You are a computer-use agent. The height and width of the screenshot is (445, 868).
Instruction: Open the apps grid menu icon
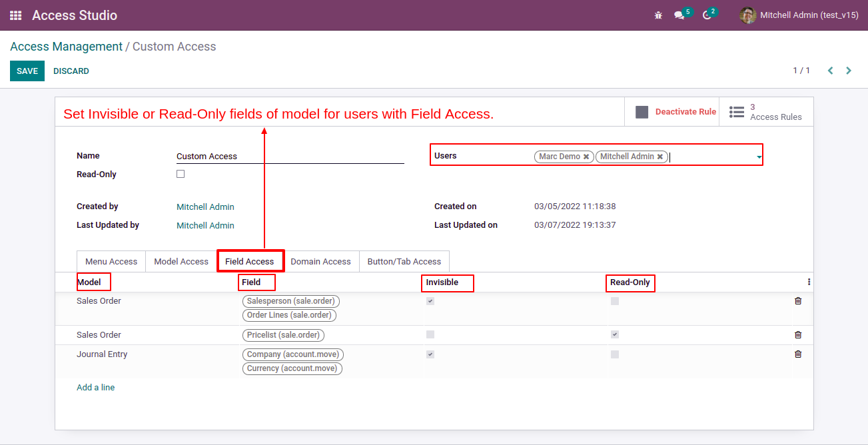click(x=16, y=15)
